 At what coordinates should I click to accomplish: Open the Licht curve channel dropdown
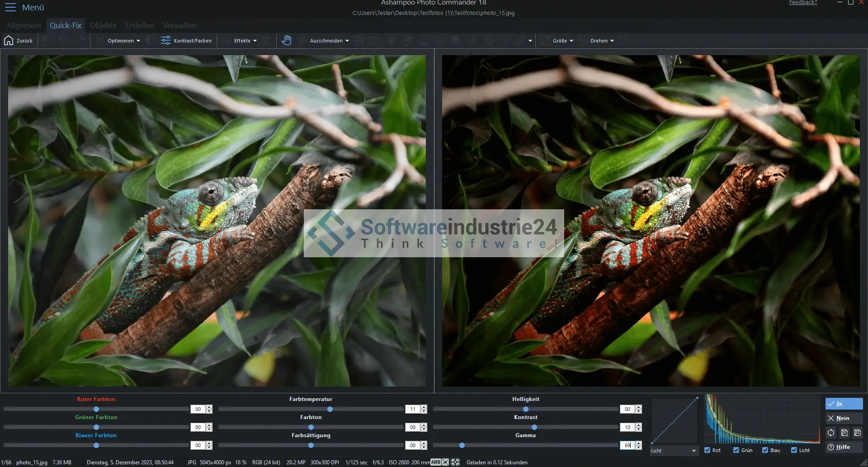[674, 451]
